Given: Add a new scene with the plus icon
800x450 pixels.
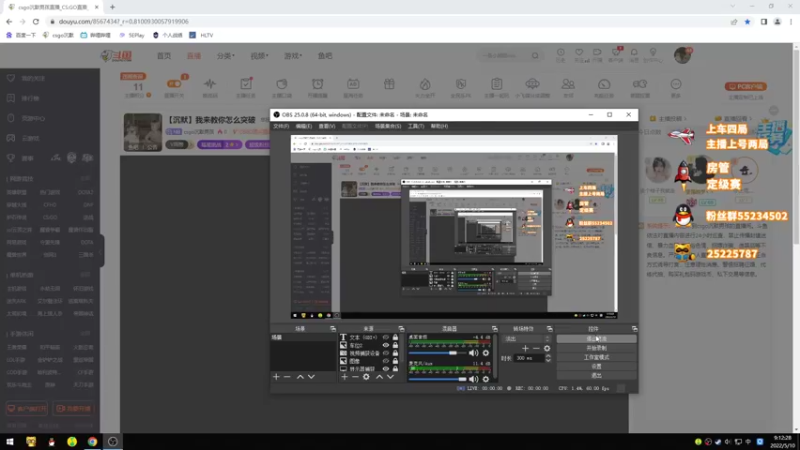Looking at the screenshot, I should (276, 377).
